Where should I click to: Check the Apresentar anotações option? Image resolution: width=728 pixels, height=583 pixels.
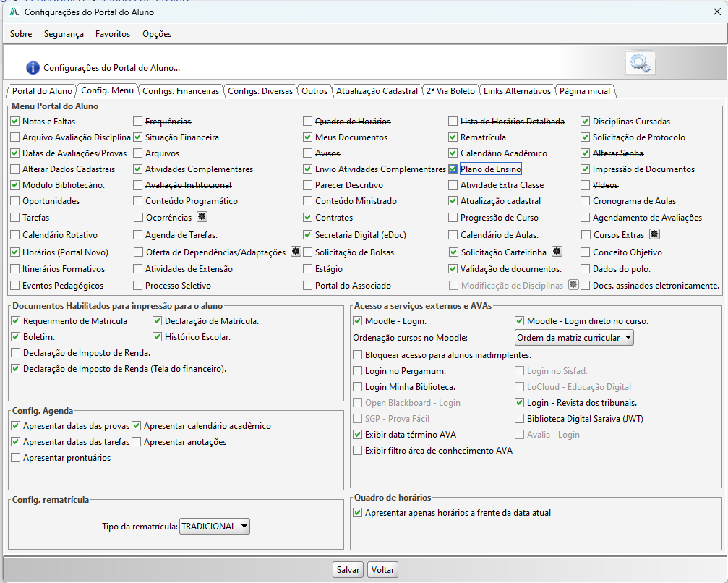tap(136, 442)
